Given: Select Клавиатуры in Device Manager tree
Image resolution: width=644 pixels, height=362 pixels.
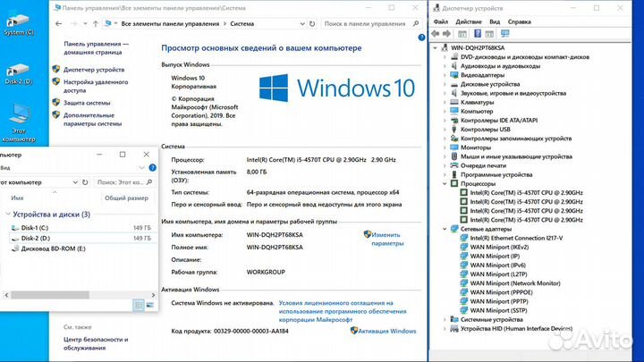Looking at the screenshot, I should pyautogui.click(x=477, y=102).
